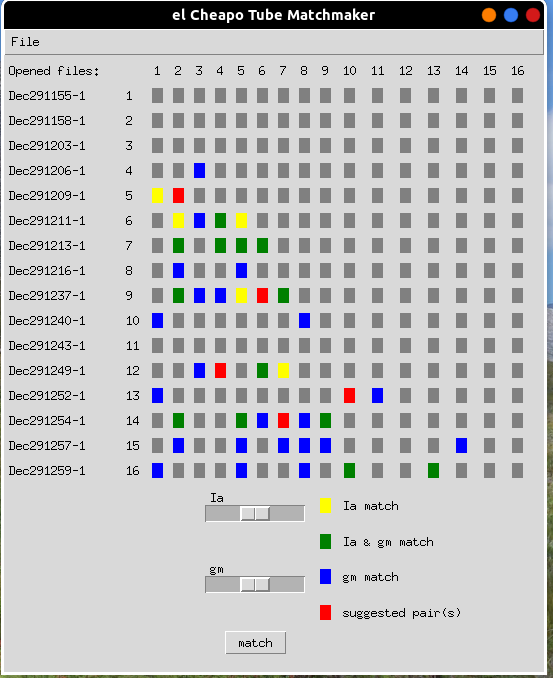This screenshot has width=553, height=678.
Task: Click the green cell at row 9, column 7
Action: (283, 295)
